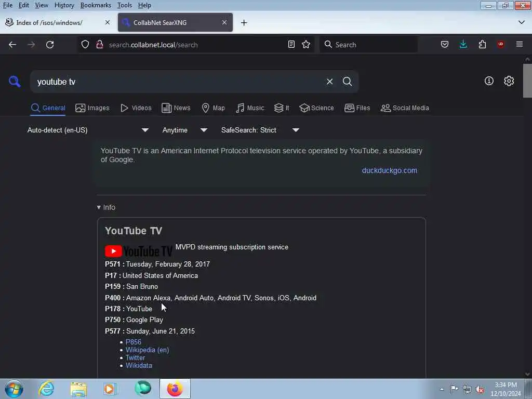
Task: Open the Downloads arrow icon
Action: click(463, 45)
